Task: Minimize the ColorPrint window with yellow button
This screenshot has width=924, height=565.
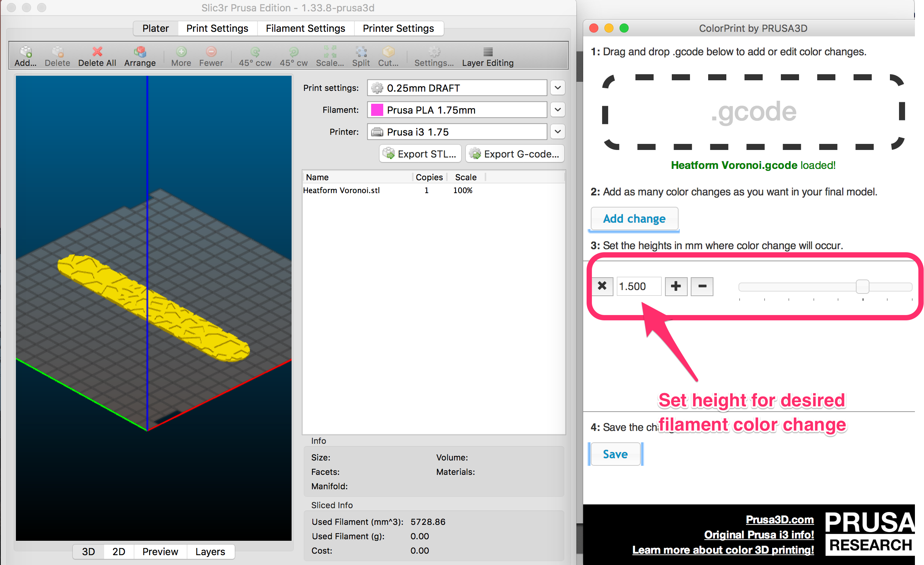Action: click(x=609, y=28)
